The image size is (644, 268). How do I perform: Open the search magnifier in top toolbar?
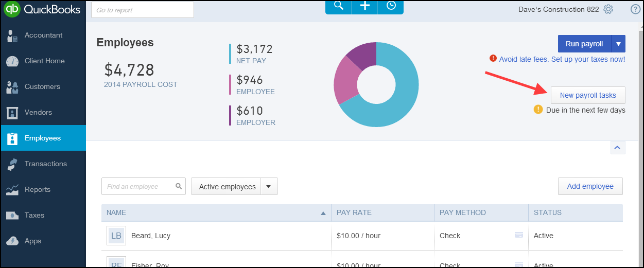pos(338,6)
